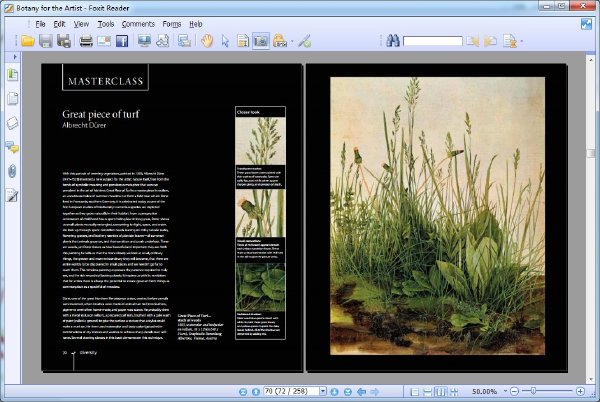Go to next view arrow

(x=375, y=392)
